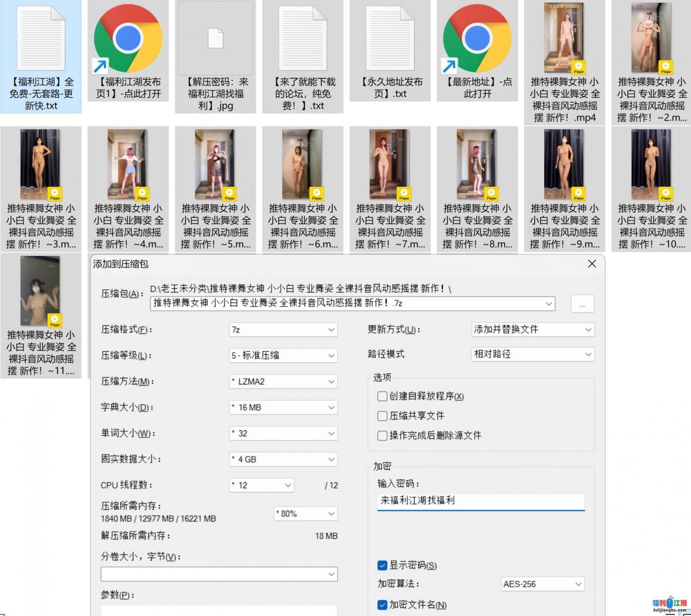
Task: Click the browse "..." button beside archive path
Action: (582, 304)
